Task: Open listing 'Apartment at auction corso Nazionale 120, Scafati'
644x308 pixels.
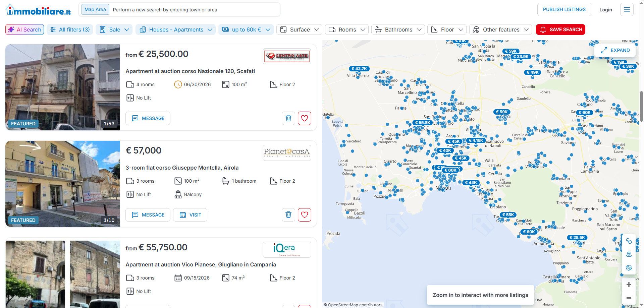Action: coord(190,71)
